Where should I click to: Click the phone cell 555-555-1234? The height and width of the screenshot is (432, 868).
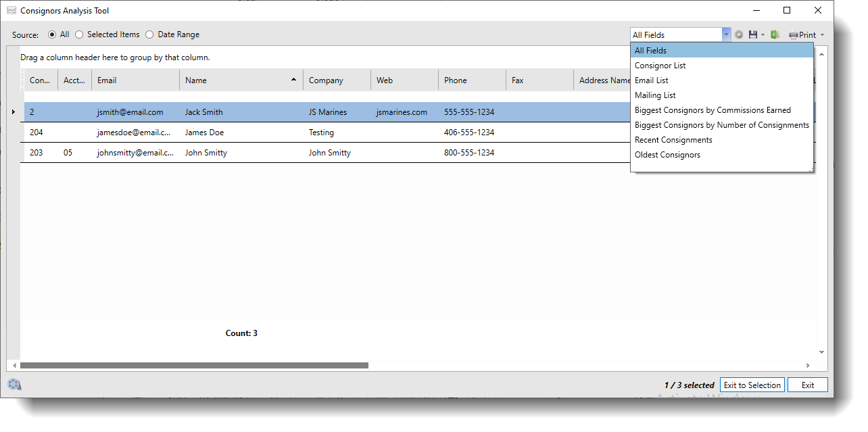tap(472, 112)
